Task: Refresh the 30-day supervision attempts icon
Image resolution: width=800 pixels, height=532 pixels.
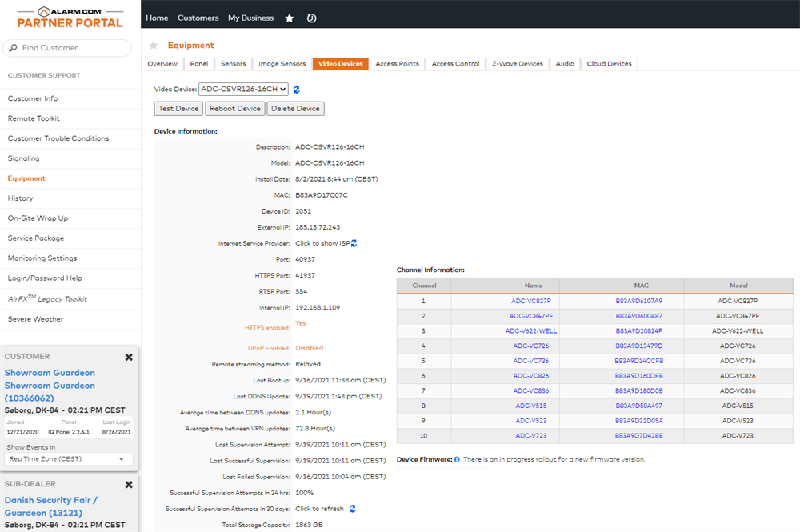Action: [353, 509]
